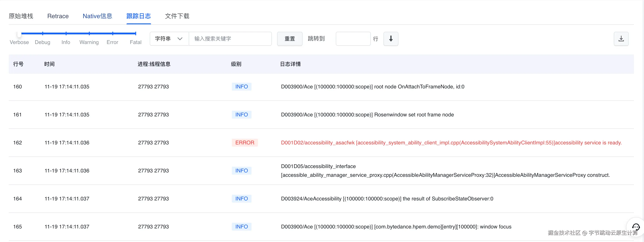The width and height of the screenshot is (644, 242).
Task: Click the download log icon button
Action: coord(621,39)
